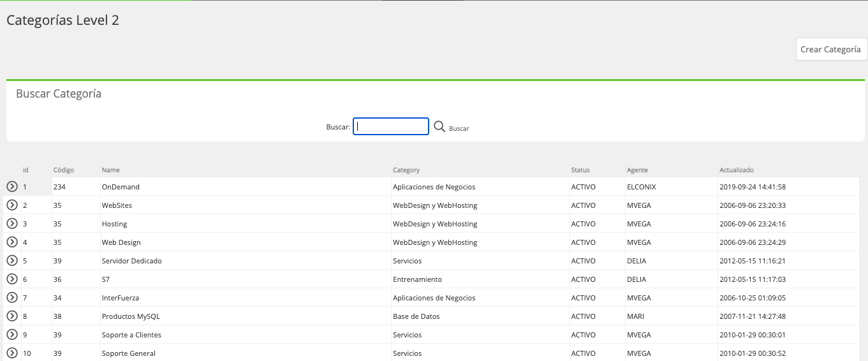Click Aplicaciones de Negocios in OnDemand row
The width and height of the screenshot is (868, 361).
click(x=481, y=187)
